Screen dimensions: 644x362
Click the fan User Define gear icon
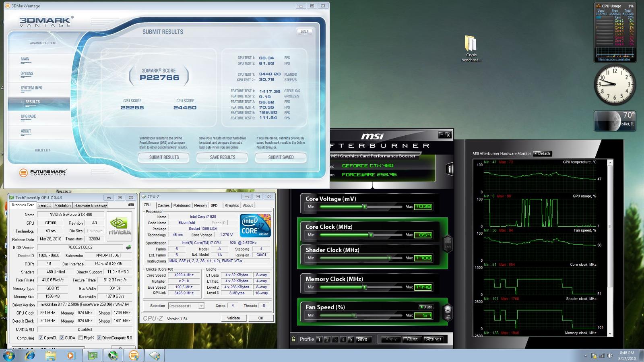click(448, 312)
